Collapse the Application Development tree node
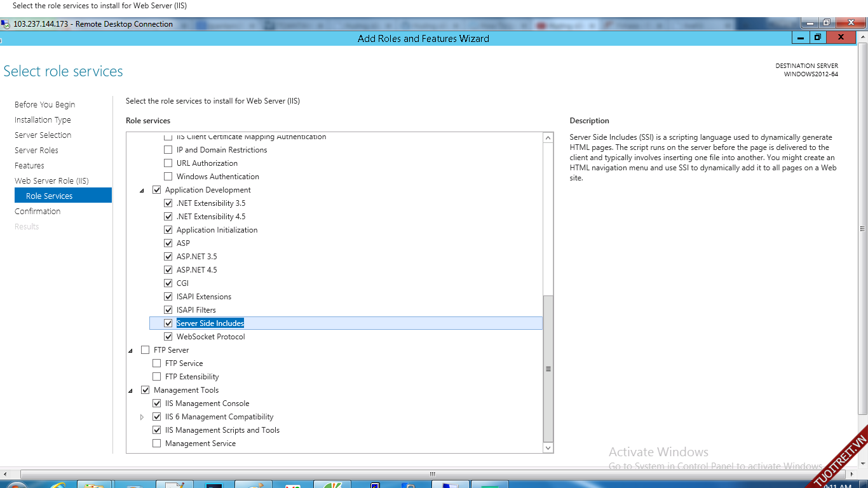 tap(142, 191)
